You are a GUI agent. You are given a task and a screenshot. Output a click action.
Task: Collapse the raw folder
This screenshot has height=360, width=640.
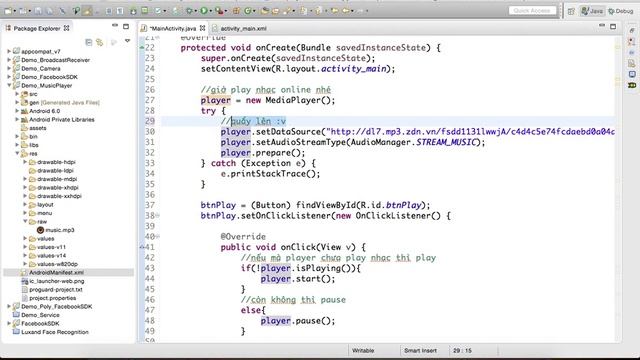(x=25, y=221)
